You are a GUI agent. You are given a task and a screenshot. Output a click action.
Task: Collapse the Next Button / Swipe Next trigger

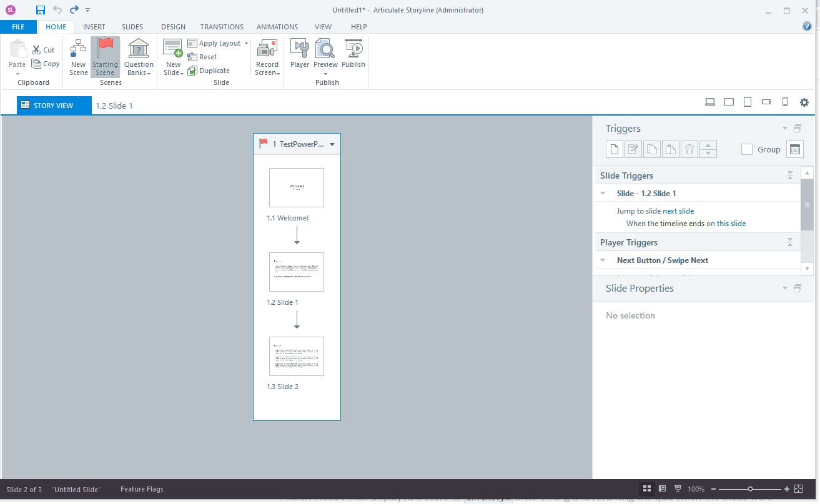[x=602, y=260]
